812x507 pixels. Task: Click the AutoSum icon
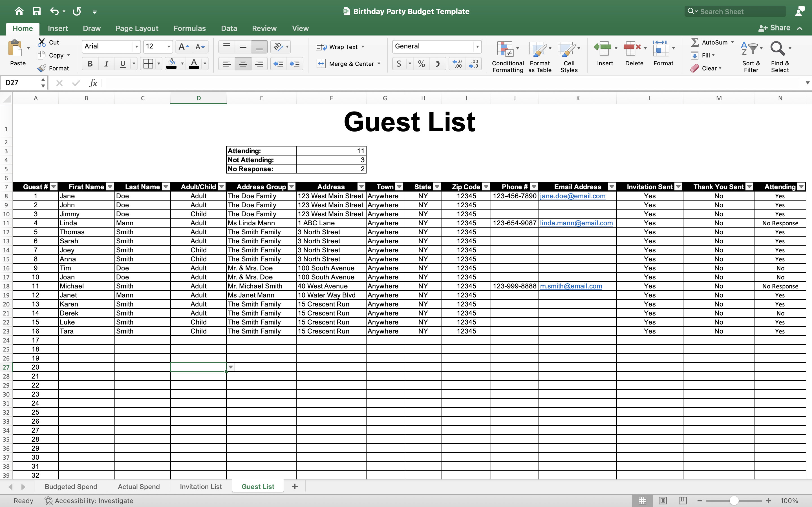[x=695, y=42]
